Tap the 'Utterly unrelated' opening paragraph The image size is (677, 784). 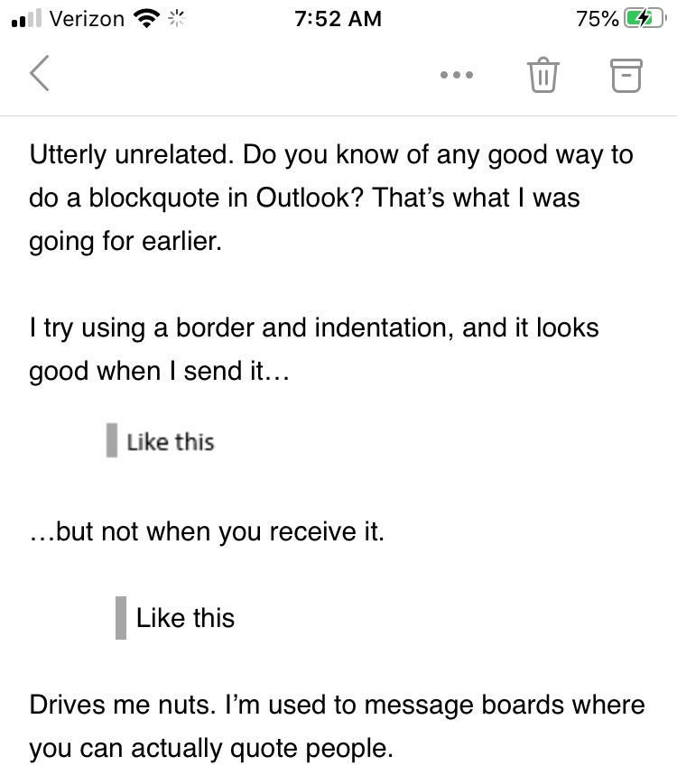coord(330,198)
